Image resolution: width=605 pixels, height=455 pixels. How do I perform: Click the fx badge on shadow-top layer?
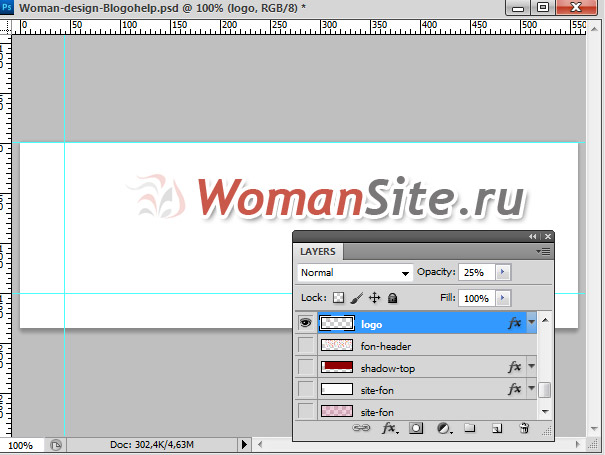(x=515, y=367)
